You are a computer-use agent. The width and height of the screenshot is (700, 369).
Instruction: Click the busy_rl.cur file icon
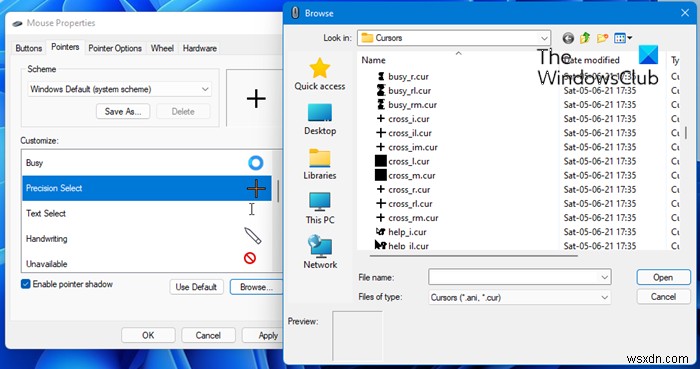380,91
